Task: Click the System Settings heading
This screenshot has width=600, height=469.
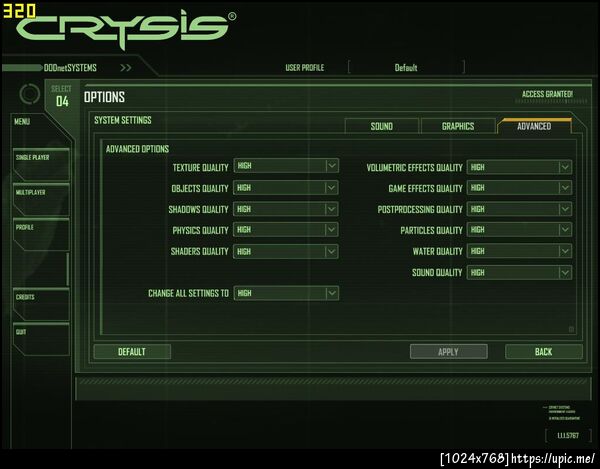Action: tap(123, 120)
